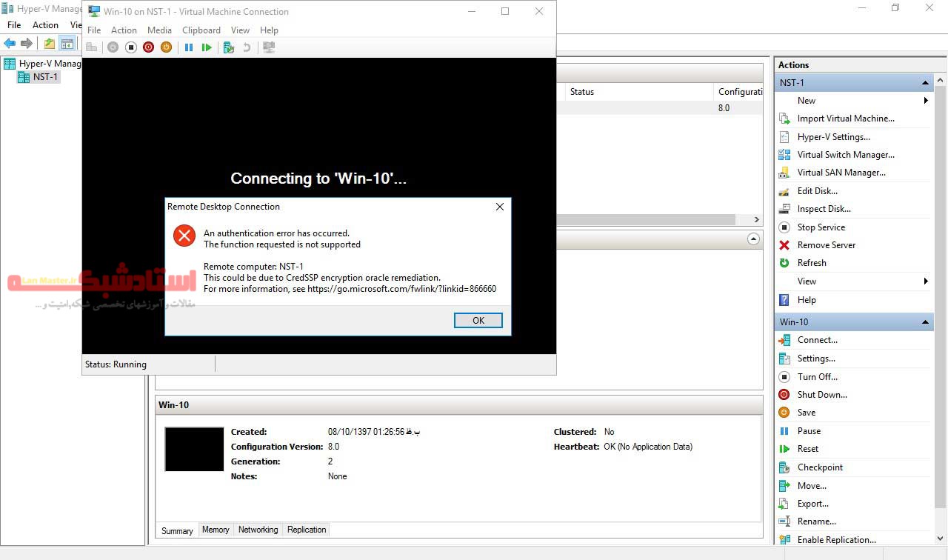Click the Turn Off action for Win-10
Screen dimensions: 948x560
[x=817, y=377]
